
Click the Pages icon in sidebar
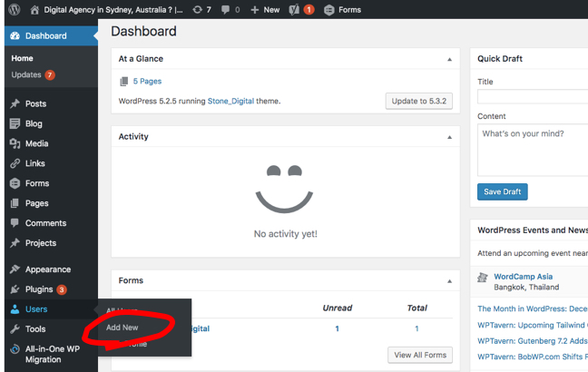15,203
